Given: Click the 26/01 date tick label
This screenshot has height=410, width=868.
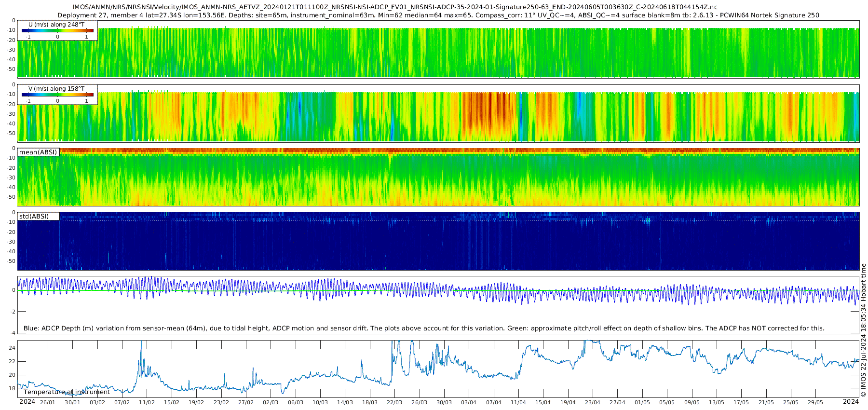Looking at the screenshot, I should 48,402.
